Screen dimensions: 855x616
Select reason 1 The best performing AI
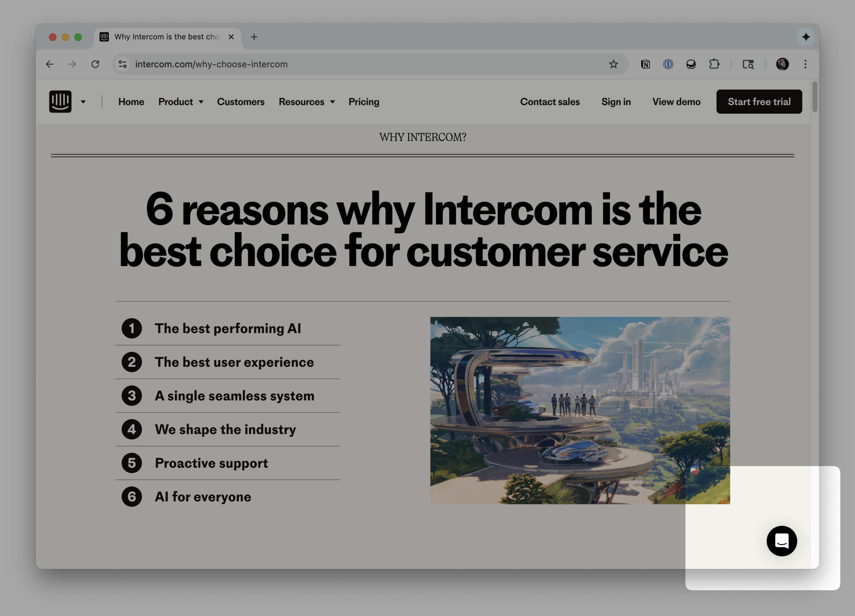[x=227, y=328]
